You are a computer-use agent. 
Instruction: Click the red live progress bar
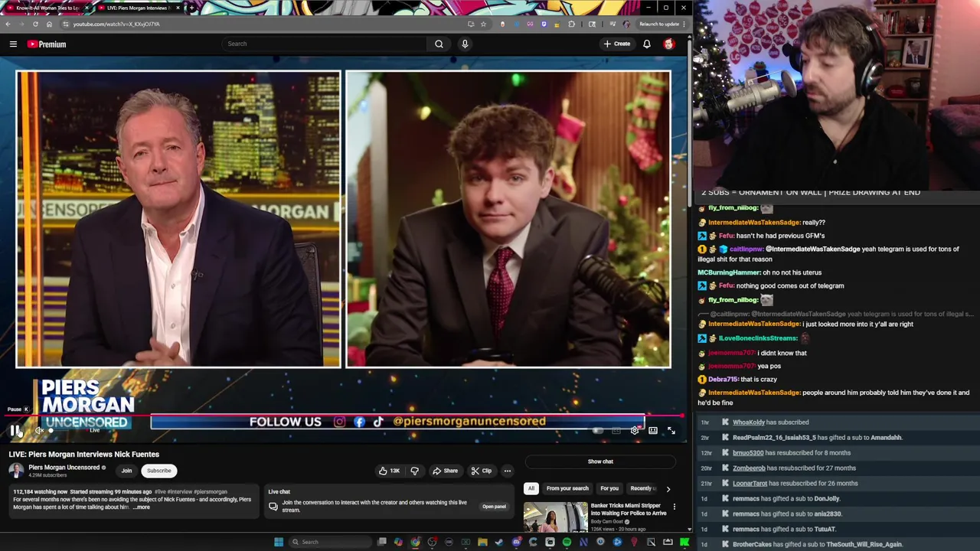tap(345, 416)
